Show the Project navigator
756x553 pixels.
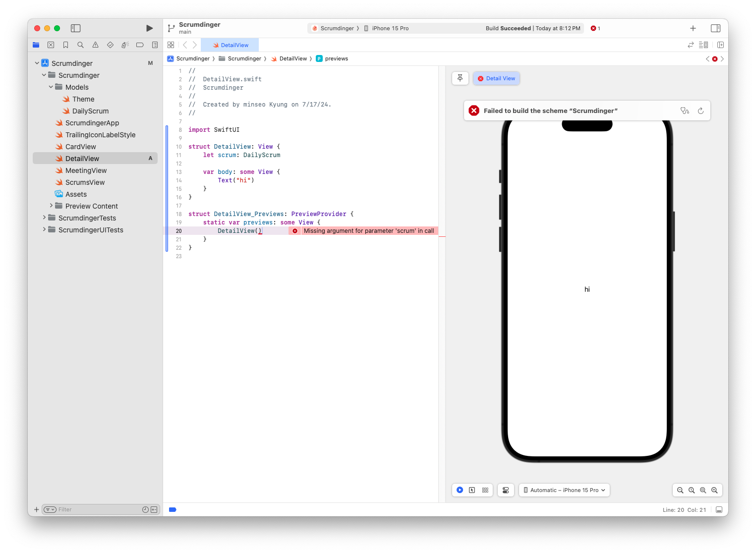pyautogui.click(x=36, y=45)
